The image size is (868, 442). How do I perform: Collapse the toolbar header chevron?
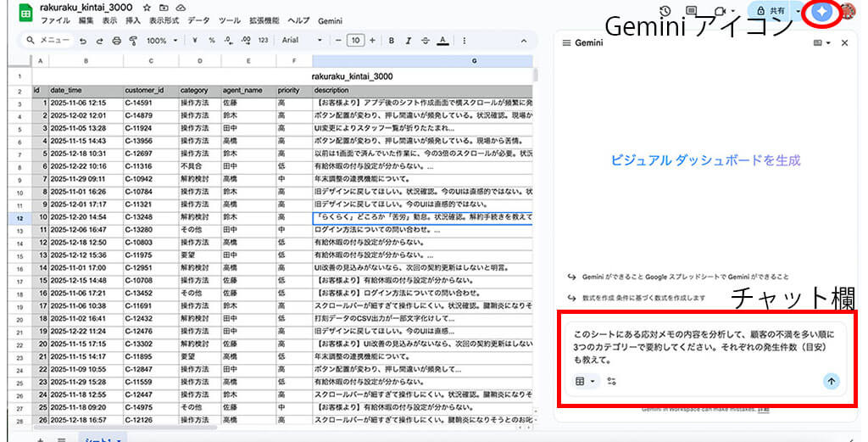[x=524, y=41]
